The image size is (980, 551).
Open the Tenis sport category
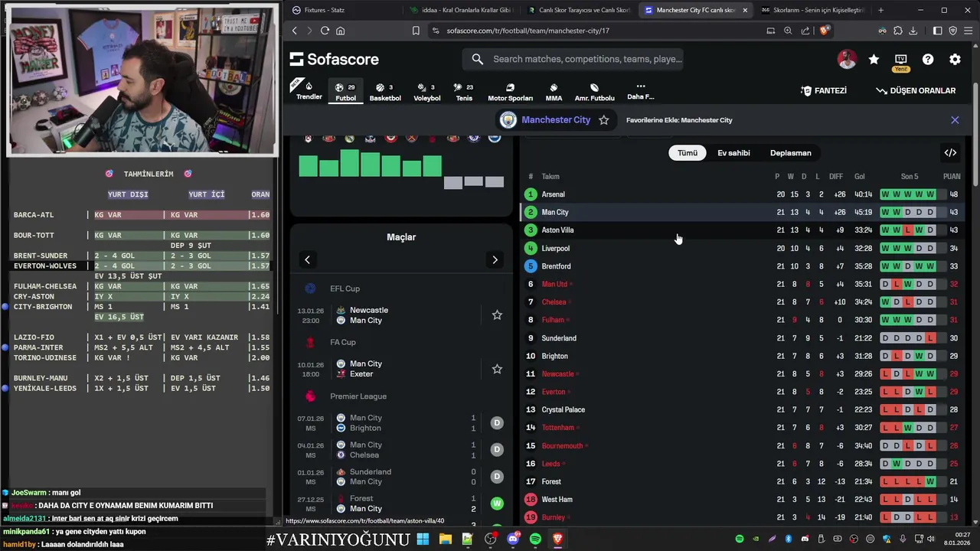464,92
